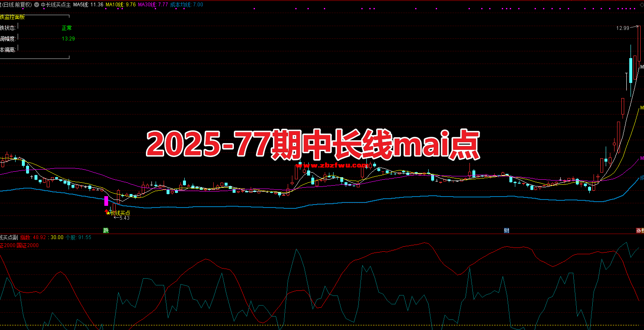Viewport: 644px width, 330px height.
Task: Switch to the 国证2000 index tab
Action: tap(28, 245)
